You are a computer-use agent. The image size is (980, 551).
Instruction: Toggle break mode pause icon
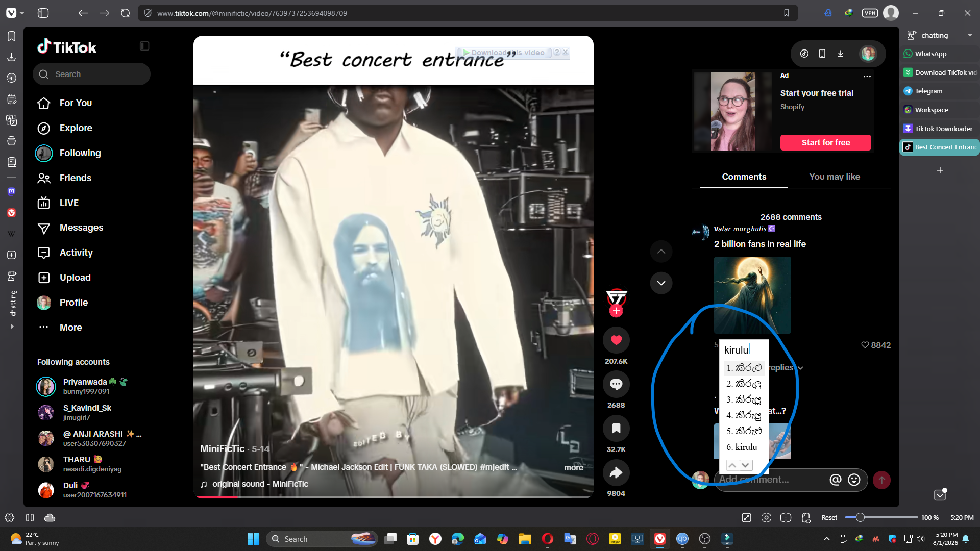tap(30, 518)
